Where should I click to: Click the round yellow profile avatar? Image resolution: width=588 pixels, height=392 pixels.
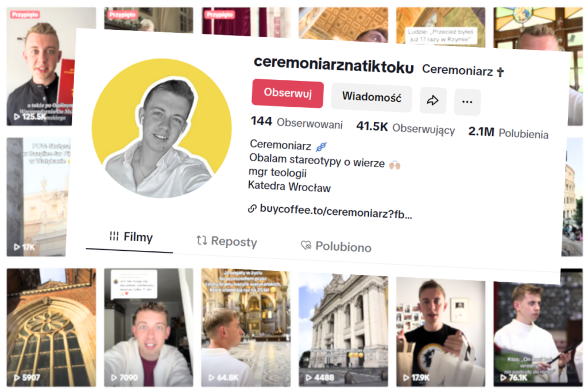click(x=161, y=128)
